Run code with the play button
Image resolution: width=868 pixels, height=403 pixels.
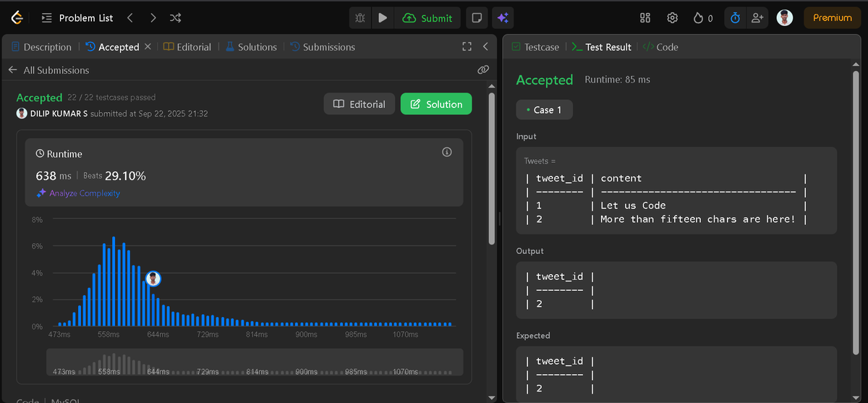(x=383, y=17)
